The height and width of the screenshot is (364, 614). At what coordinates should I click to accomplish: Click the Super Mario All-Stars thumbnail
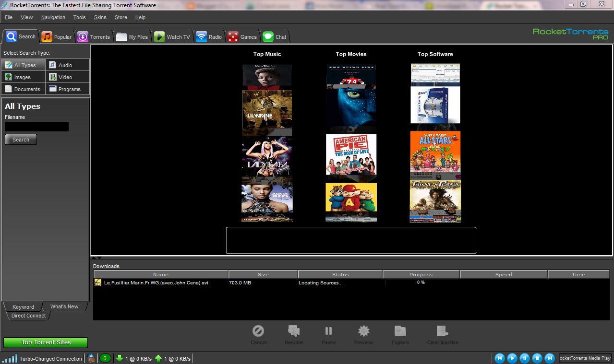click(435, 153)
